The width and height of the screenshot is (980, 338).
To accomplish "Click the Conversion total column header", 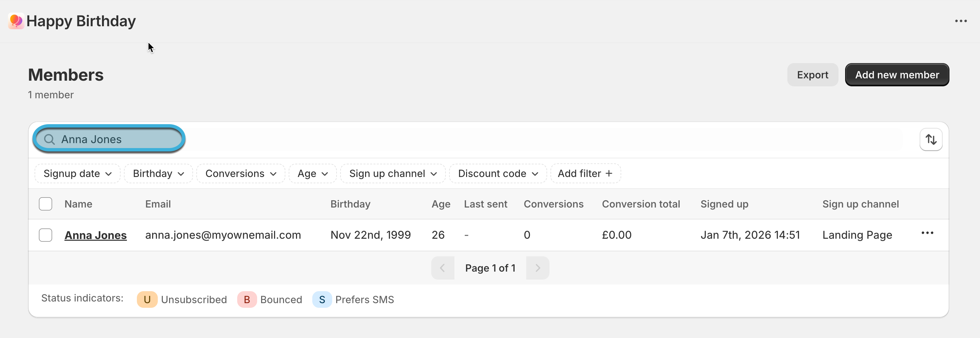I will click(x=641, y=204).
